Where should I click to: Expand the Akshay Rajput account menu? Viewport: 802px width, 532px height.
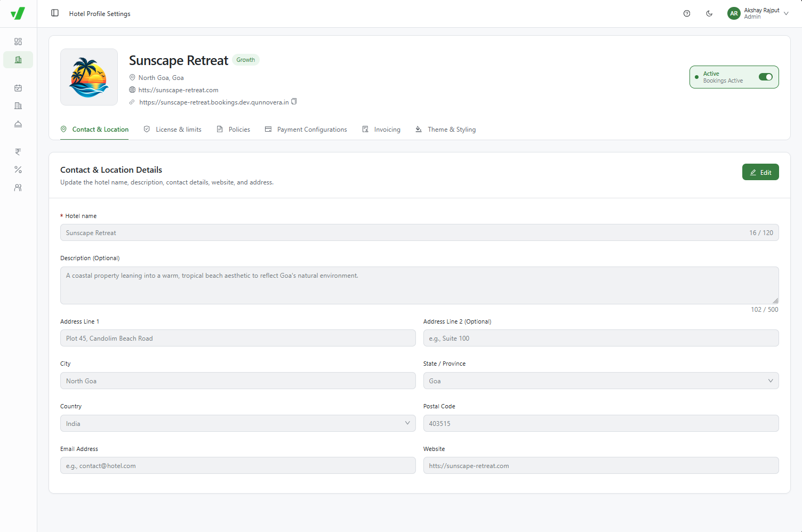tap(758, 13)
